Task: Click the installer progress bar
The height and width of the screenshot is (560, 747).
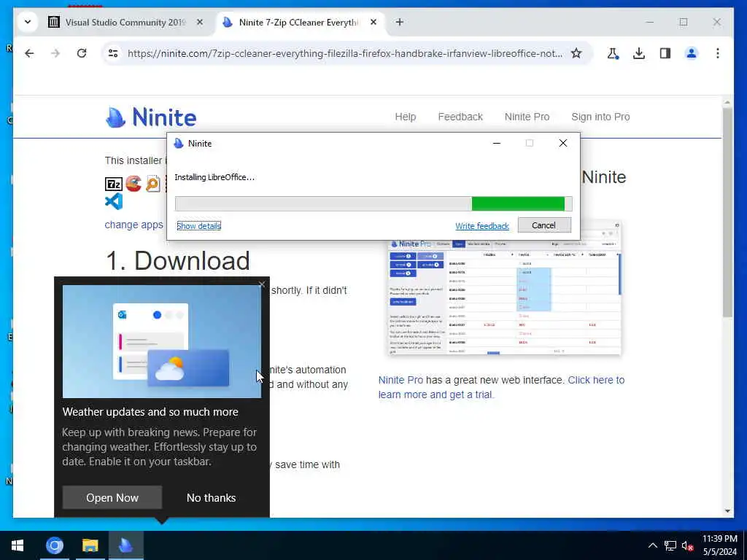Action: tap(373, 204)
